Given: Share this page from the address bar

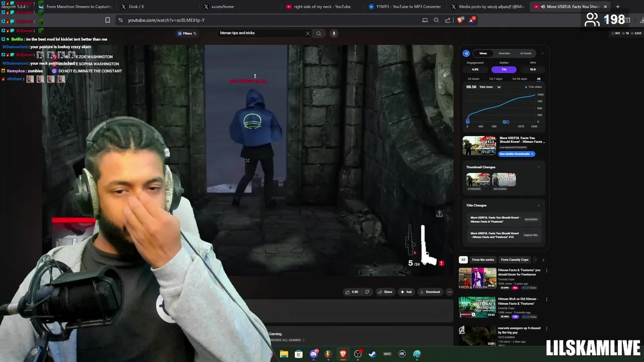Looking at the screenshot, I should coord(448,20).
